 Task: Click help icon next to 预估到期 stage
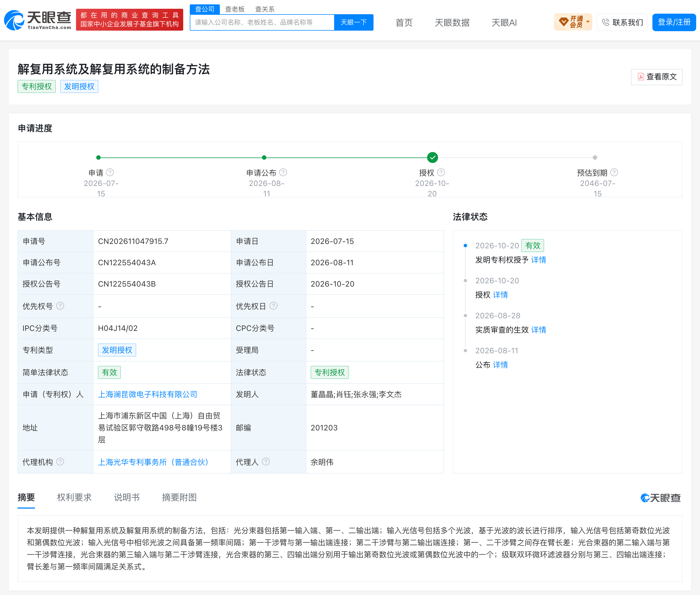[614, 172]
